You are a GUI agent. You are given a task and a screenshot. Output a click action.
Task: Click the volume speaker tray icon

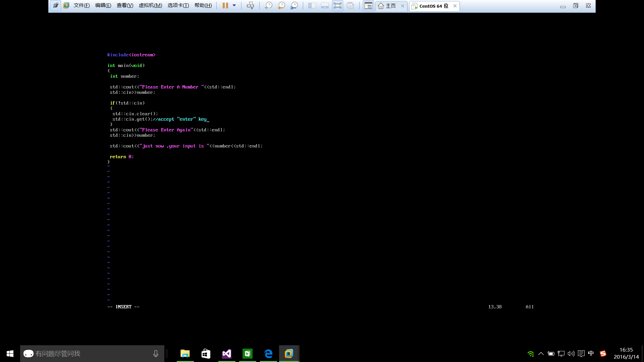pyautogui.click(x=571, y=354)
